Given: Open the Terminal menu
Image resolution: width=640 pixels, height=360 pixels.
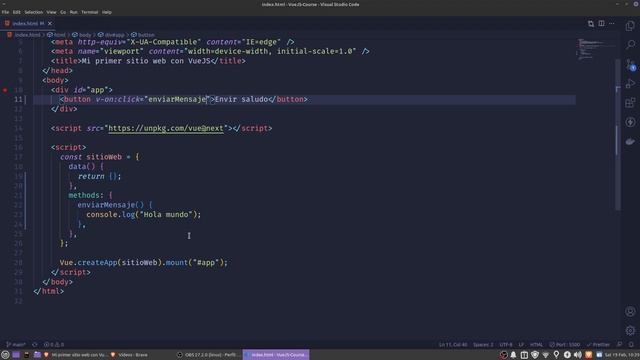Looking at the screenshot, I should coord(89,12).
